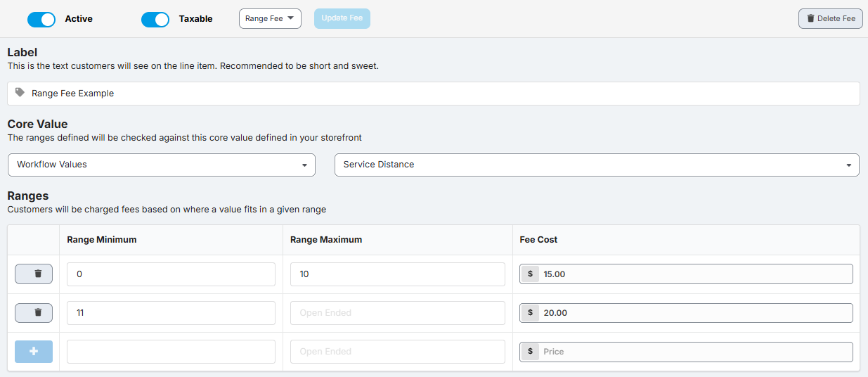Screen dimensions: 868x377
Task: Click the Ranges heading
Action: click(28, 196)
